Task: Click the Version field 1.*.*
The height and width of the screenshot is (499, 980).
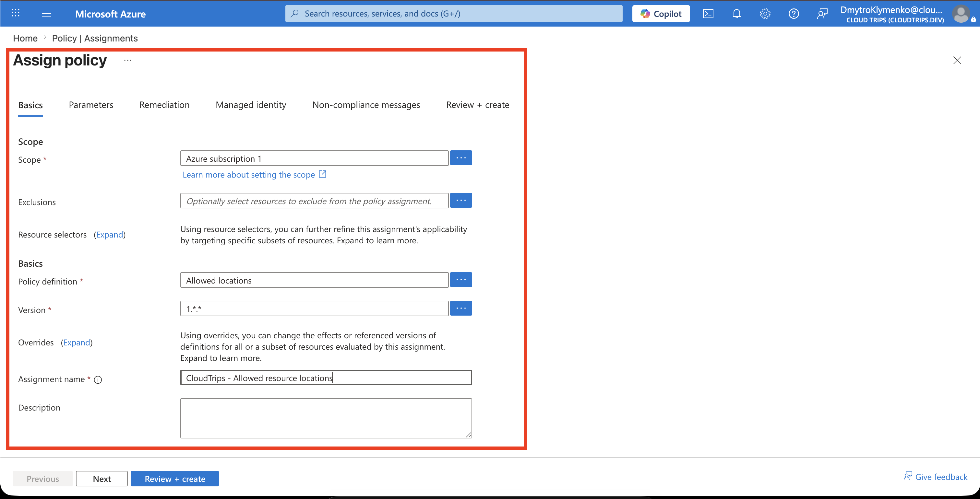Action: tap(314, 308)
